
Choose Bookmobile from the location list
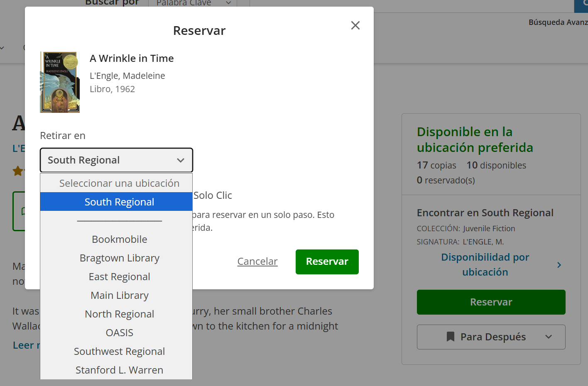tap(119, 239)
